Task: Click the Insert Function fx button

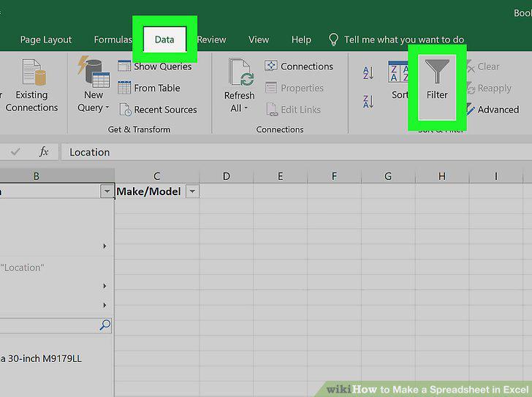Action: click(x=44, y=151)
